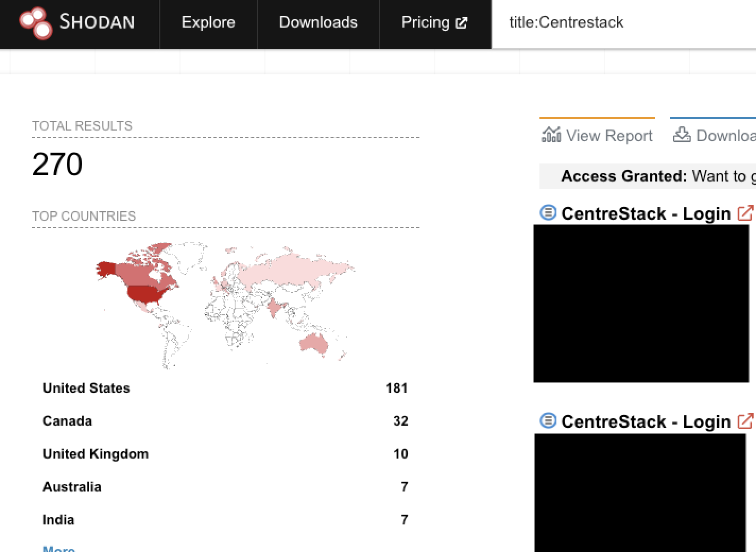The width and height of the screenshot is (756, 552).
Task: Click the United Kingdom count 10
Action: pos(401,454)
